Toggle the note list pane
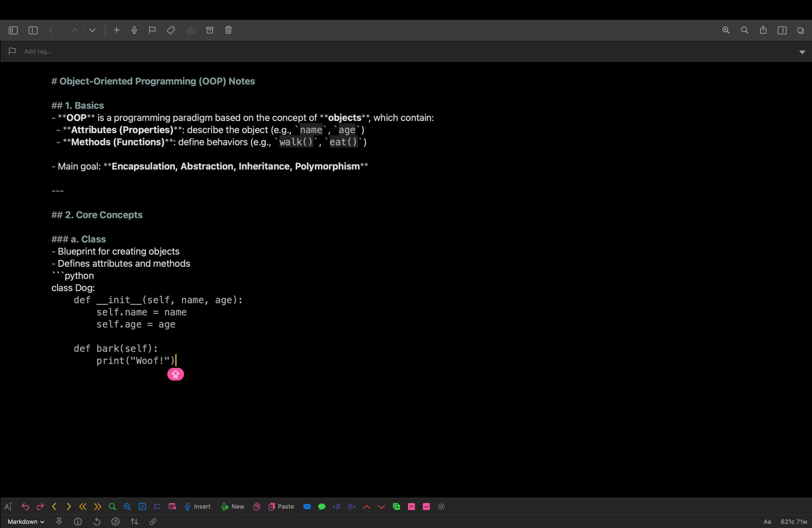This screenshot has height=528, width=812. (33, 30)
